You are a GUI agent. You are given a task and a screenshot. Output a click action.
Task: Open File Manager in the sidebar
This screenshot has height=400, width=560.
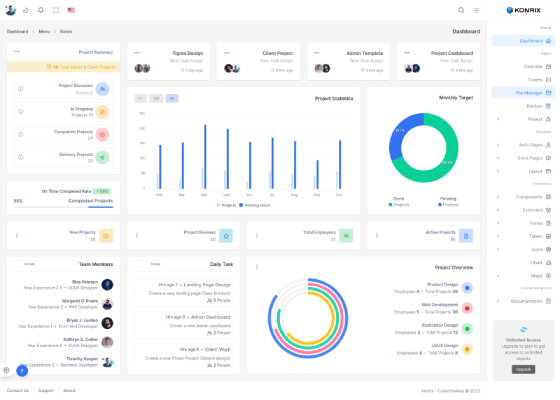[524, 93]
